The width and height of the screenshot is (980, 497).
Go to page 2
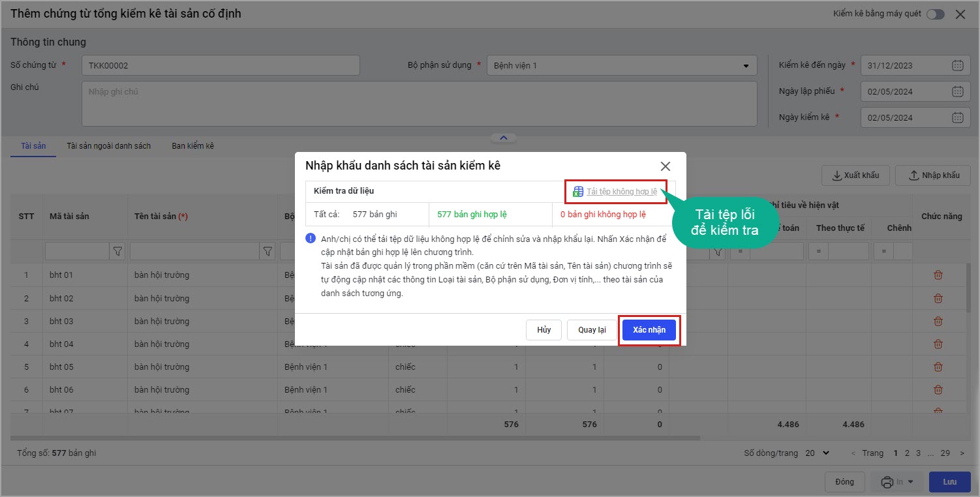[908, 453]
